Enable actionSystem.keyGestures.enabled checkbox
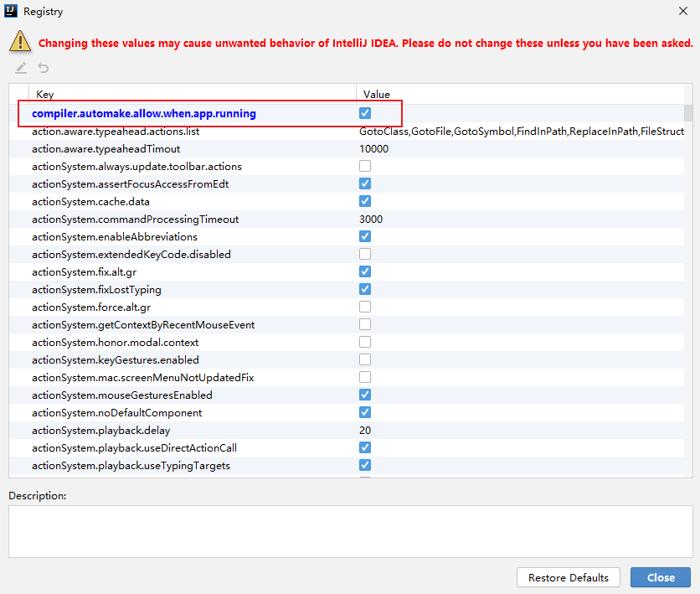The height and width of the screenshot is (594, 700). pyautogui.click(x=365, y=359)
